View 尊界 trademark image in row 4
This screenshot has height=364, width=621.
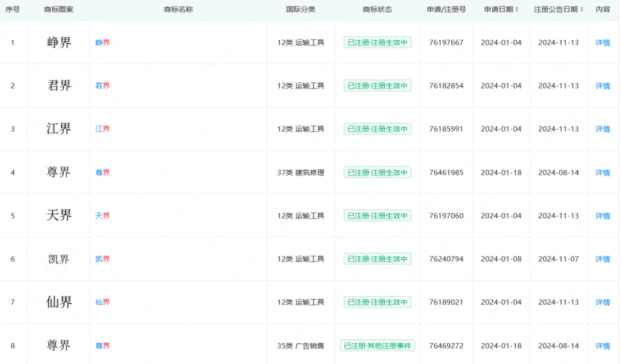59,172
